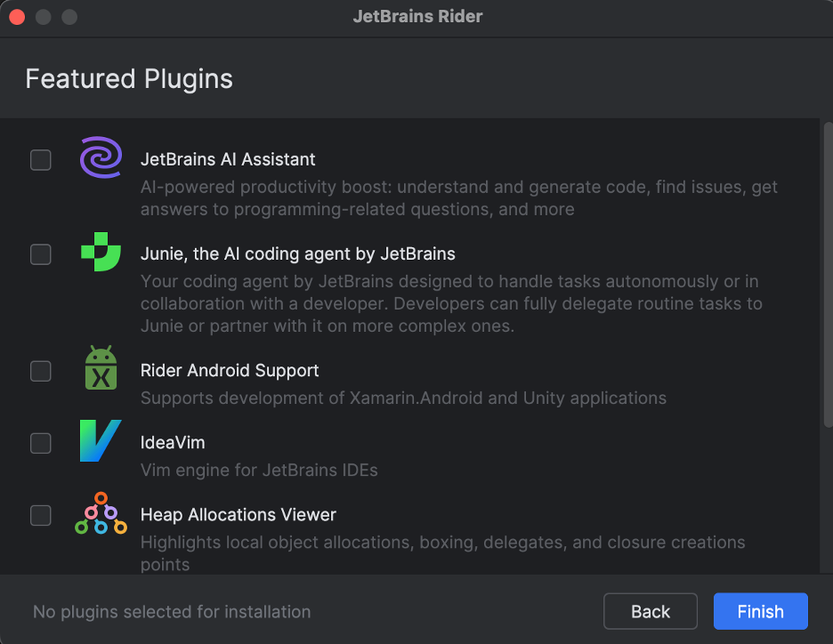Click the Heap Allocations Viewer tree icon

click(x=101, y=513)
